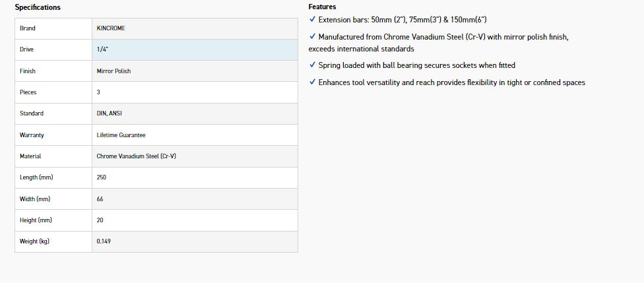Click the Material row label
This screenshot has width=644, height=283.
[30, 156]
